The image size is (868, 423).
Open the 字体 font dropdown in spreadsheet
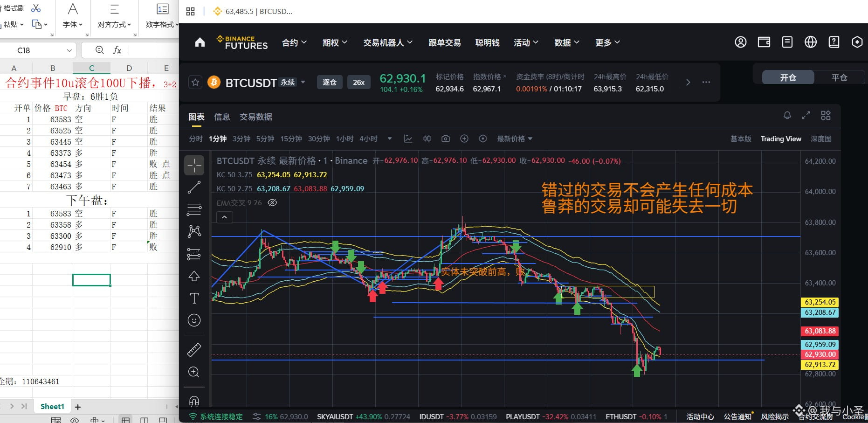click(x=73, y=24)
